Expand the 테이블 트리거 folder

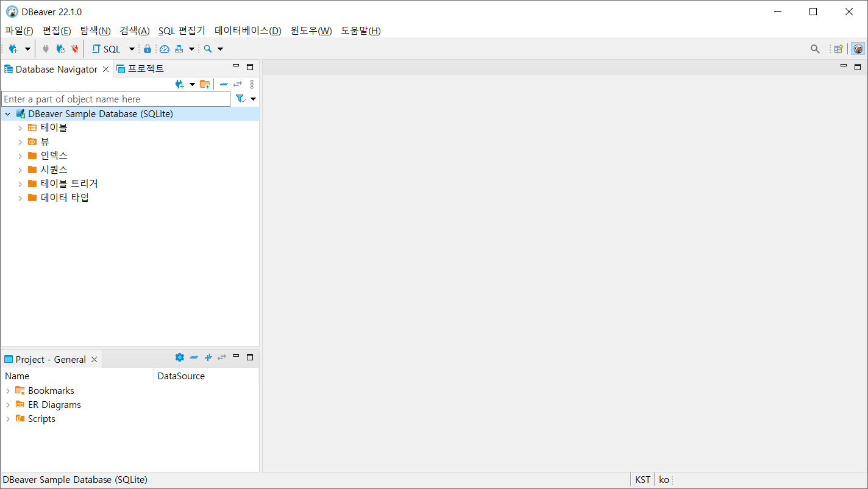[20, 184]
